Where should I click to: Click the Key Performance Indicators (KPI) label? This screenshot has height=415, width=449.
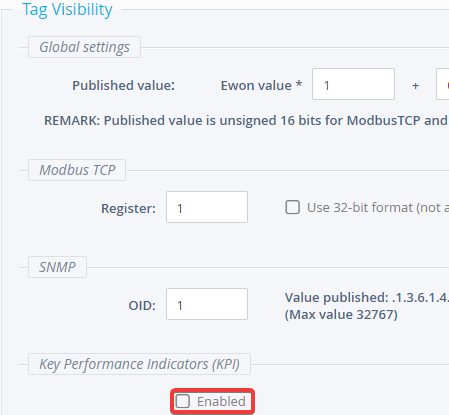139,364
